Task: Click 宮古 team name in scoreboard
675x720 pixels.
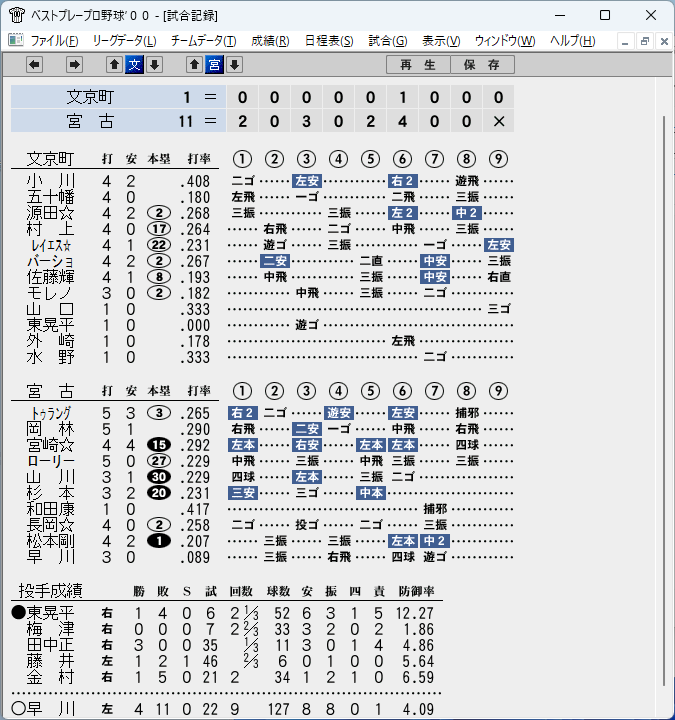Action: (90, 121)
